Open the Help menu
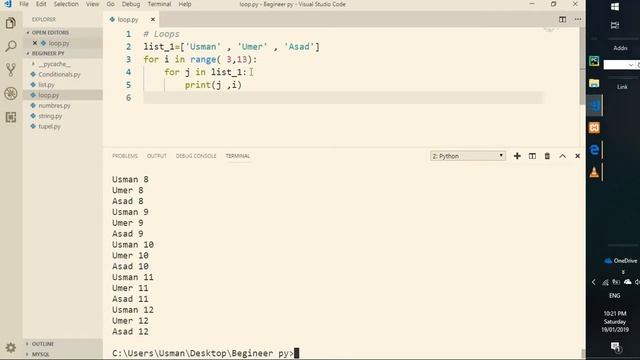 [x=185, y=4]
